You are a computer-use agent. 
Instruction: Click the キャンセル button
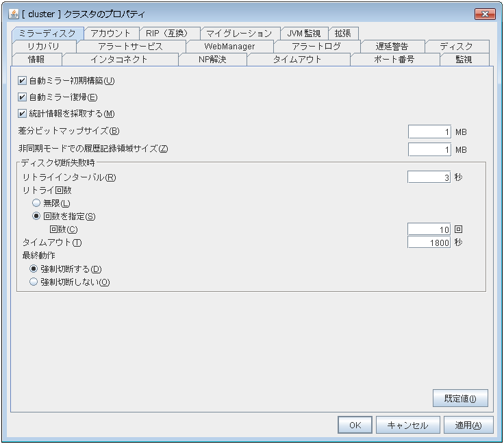(x=407, y=425)
